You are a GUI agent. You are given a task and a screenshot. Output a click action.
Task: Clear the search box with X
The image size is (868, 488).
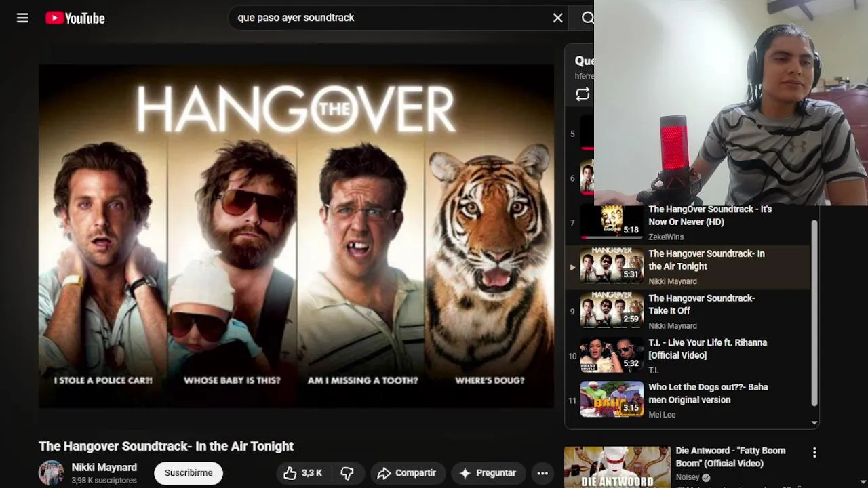pos(557,18)
